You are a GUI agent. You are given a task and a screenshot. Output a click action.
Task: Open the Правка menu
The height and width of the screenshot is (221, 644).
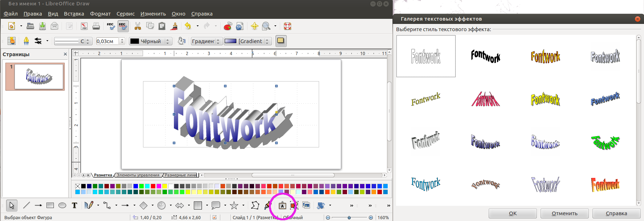(x=33, y=14)
